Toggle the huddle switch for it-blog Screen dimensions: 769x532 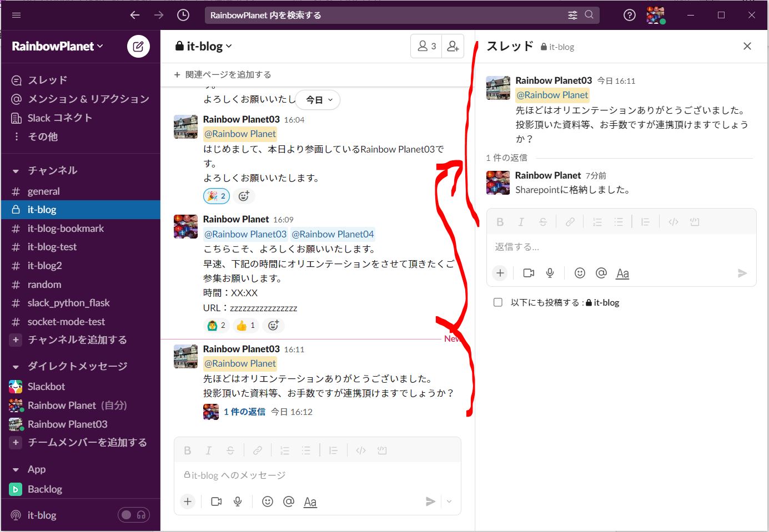[x=133, y=515]
